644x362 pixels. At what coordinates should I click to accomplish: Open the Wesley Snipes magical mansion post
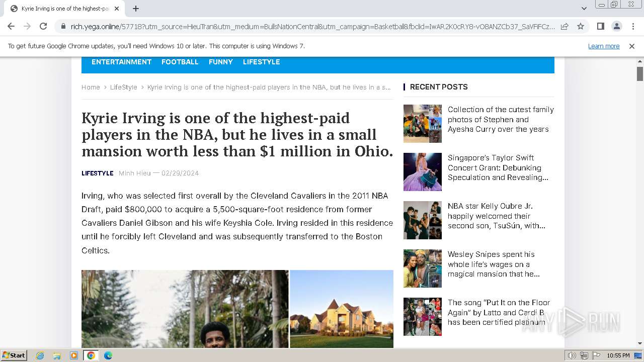(494, 264)
